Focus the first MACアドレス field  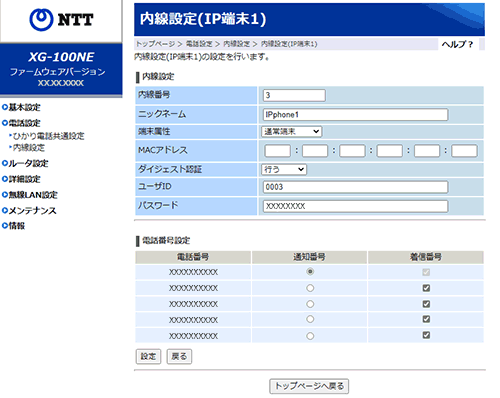tap(277, 151)
